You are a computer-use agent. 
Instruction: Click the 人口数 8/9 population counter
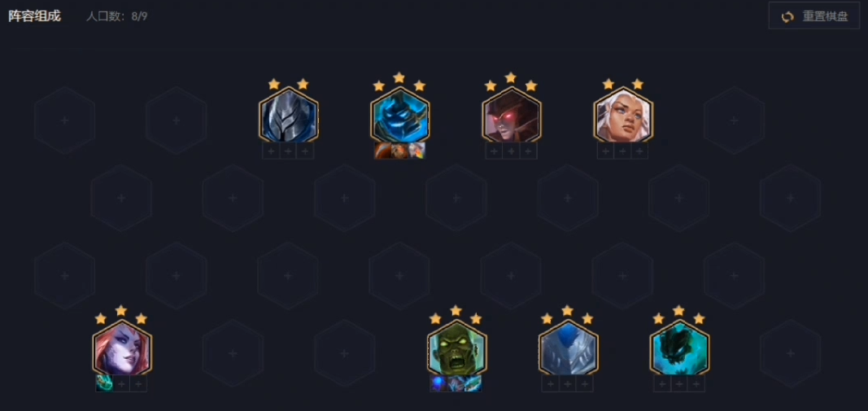pos(117,16)
